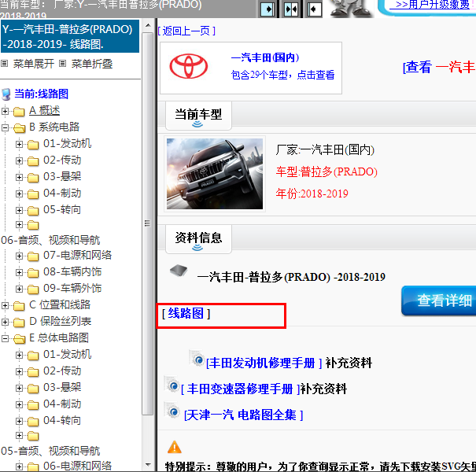Open the 当前车型 tab
Viewport: 476px width, 472px height.
coord(198,116)
